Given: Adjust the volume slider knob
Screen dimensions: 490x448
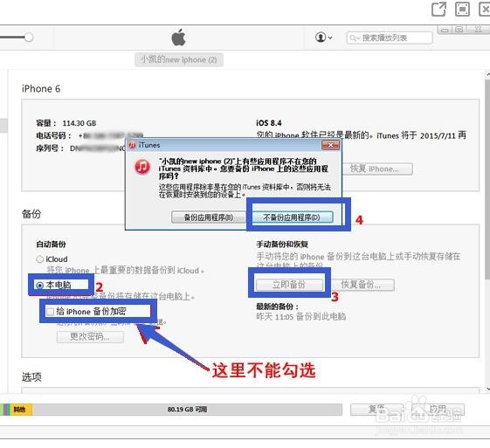Looking at the screenshot, I should [29, 38].
